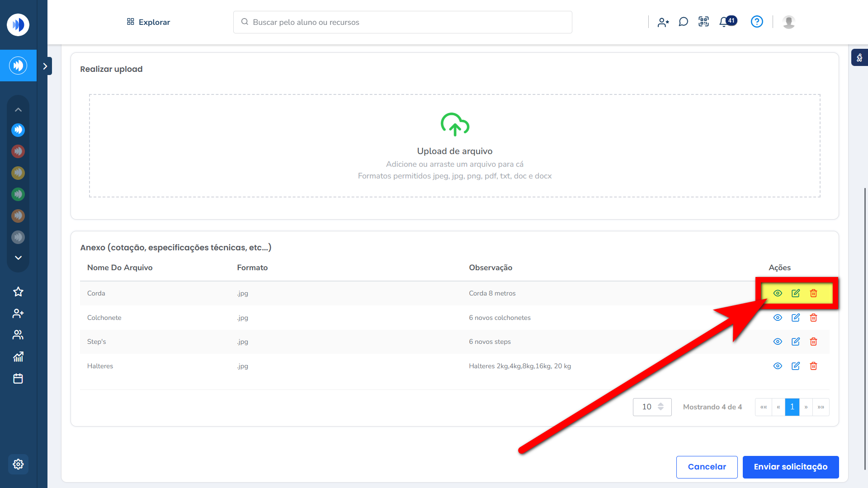Edit the Colchonete attachment
Screen dimensions: 868x488
pos(796,318)
